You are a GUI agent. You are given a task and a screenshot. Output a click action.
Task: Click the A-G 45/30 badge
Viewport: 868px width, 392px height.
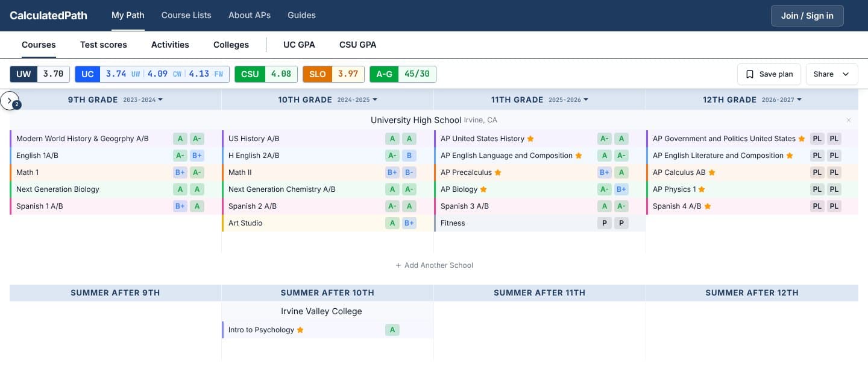point(403,74)
